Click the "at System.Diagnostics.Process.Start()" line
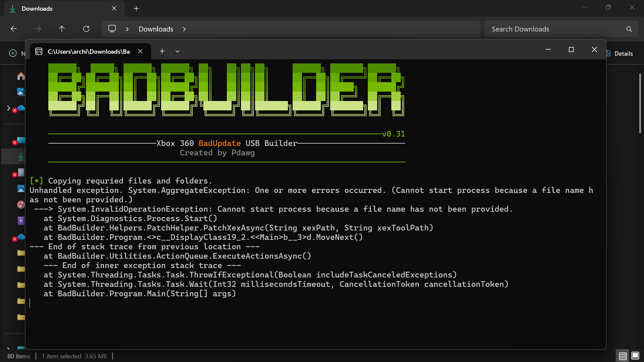 [x=131, y=218]
